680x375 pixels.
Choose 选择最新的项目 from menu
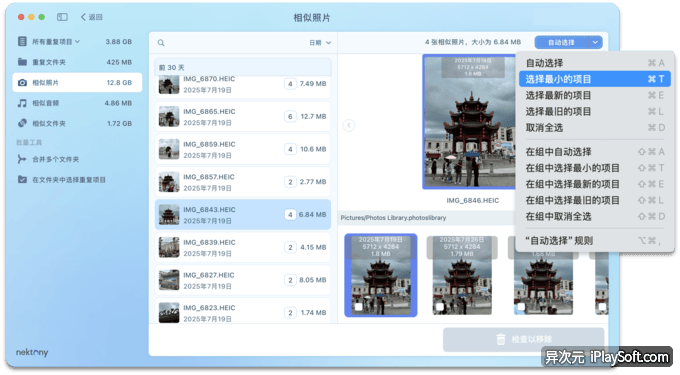pyautogui.click(x=595, y=95)
